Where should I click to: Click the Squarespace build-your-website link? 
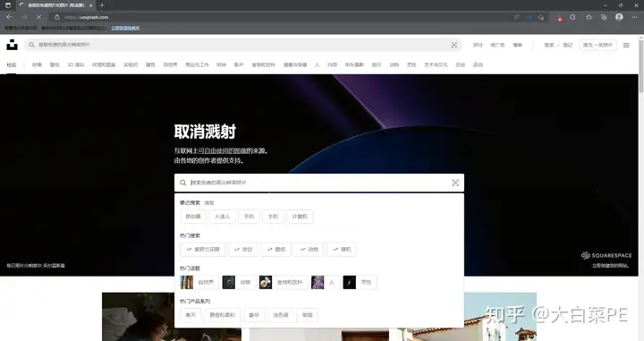(610, 266)
